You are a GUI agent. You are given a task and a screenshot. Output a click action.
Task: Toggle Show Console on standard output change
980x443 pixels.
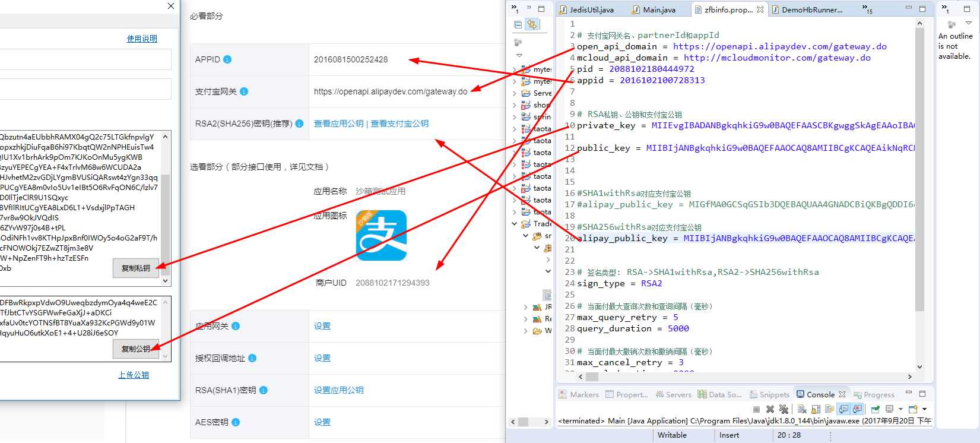843,409
